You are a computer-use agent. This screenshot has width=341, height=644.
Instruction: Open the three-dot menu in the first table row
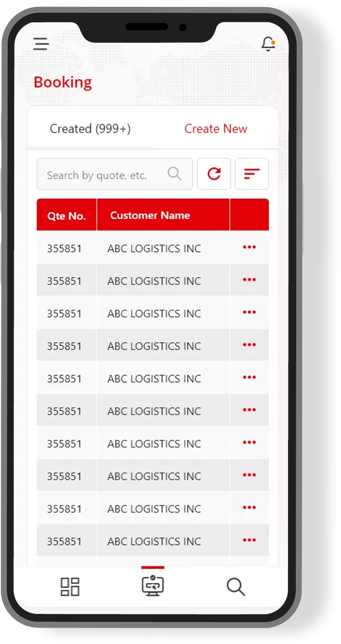[x=249, y=247]
